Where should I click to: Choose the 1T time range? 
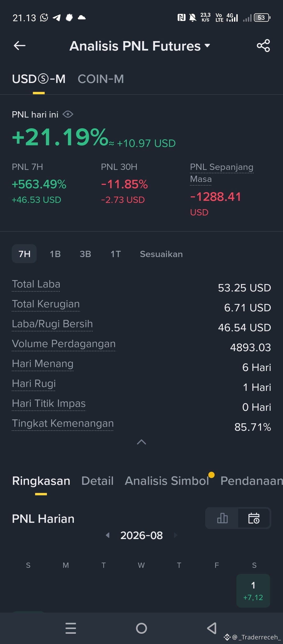click(x=116, y=254)
